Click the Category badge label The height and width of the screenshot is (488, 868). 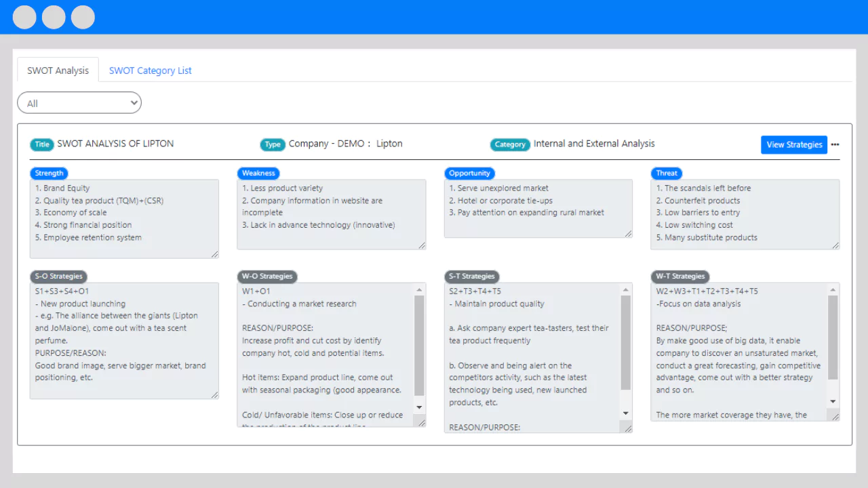[510, 144]
